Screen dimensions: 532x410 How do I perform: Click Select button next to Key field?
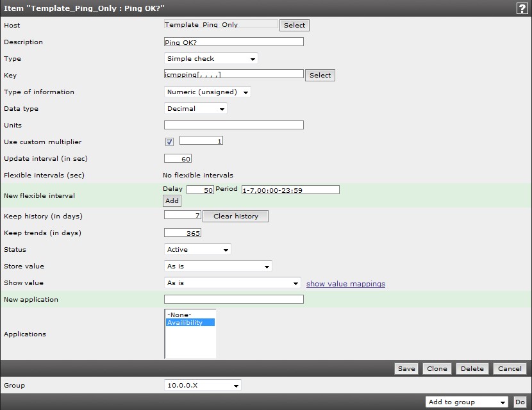point(320,76)
